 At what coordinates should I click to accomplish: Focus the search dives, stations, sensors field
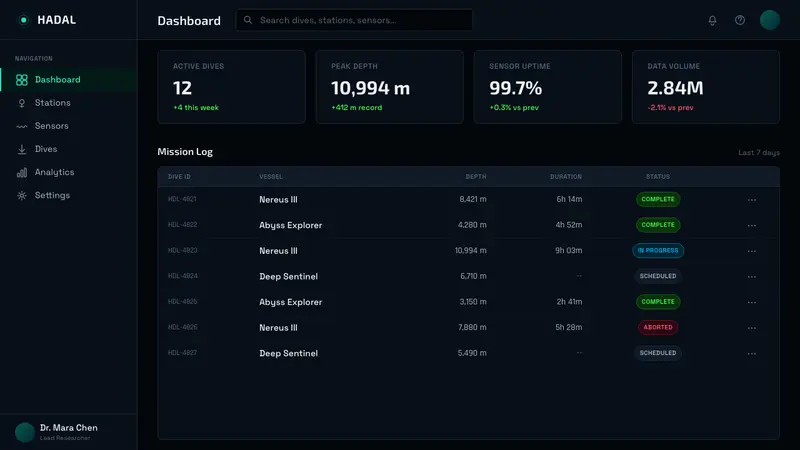(354, 20)
